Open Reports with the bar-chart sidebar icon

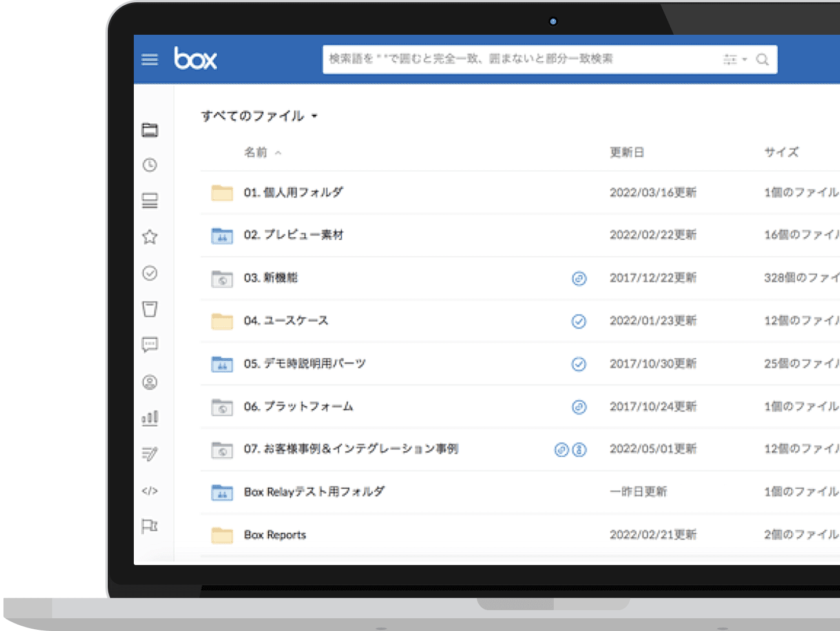click(149, 418)
